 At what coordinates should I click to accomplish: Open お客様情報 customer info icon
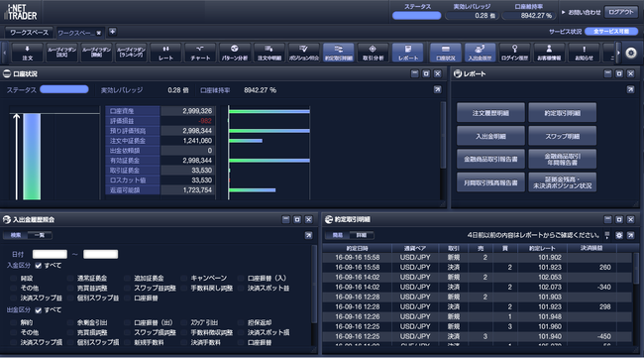click(549, 53)
